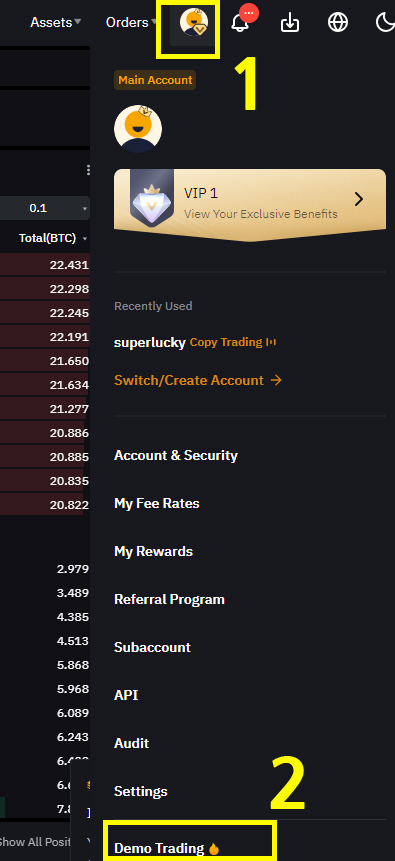Screen dimensions: 395x861
Task: Open the language globe icon
Action: point(337,23)
